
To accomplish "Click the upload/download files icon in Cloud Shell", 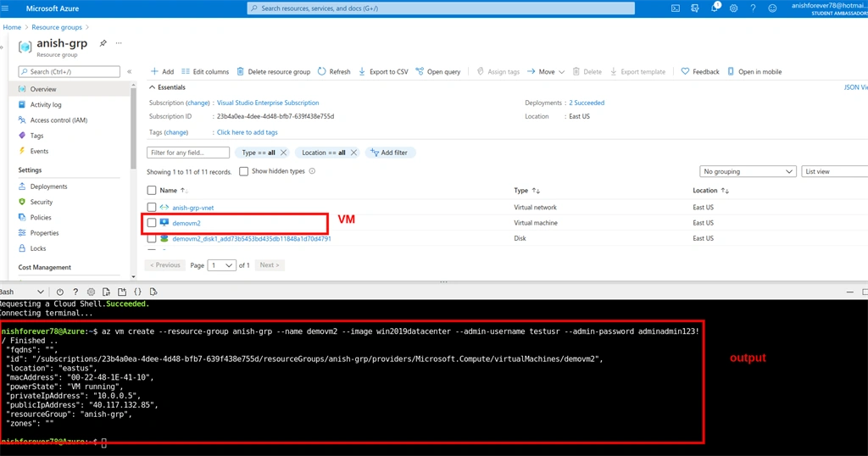I will coord(106,292).
